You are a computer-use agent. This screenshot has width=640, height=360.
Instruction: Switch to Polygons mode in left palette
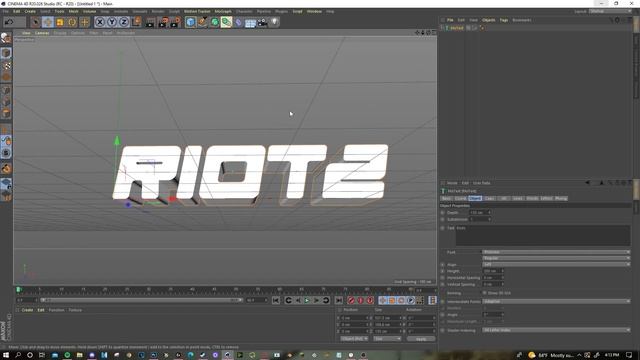[6, 113]
